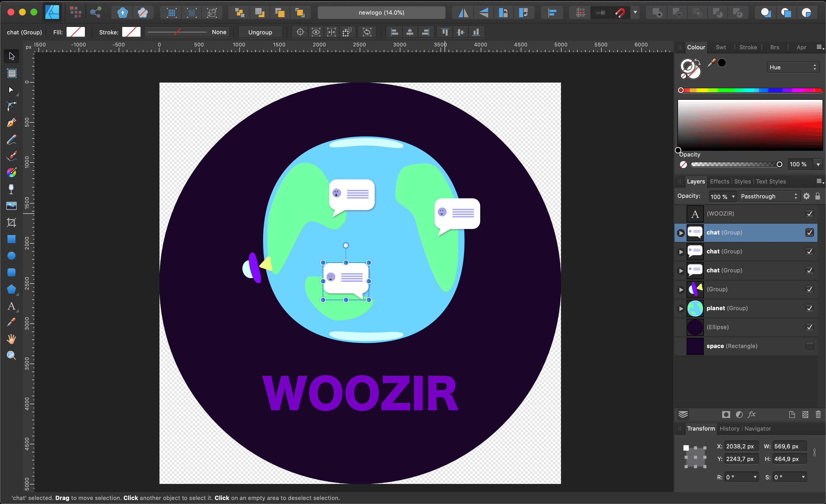Click the X position input field
Image resolution: width=826 pixels, height=504 pixels.
[x=741, y=447]
